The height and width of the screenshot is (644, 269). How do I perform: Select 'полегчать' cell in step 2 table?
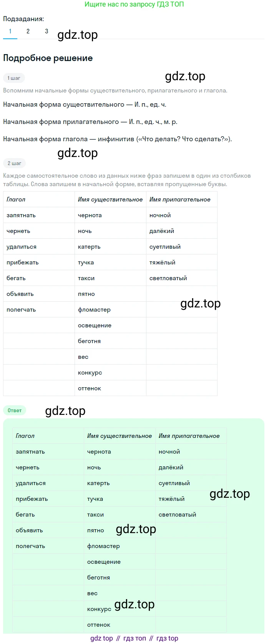click(x=21, y=310)
